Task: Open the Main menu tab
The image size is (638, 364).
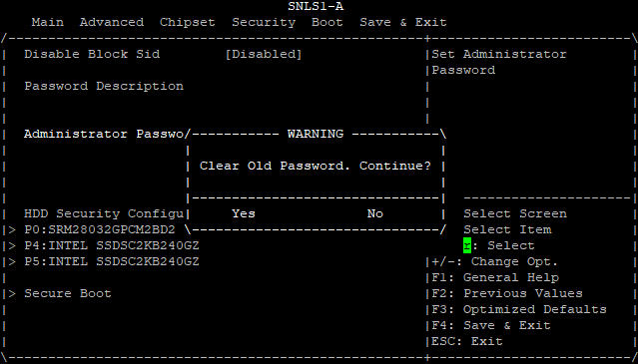Action: [x=48, y=22]
